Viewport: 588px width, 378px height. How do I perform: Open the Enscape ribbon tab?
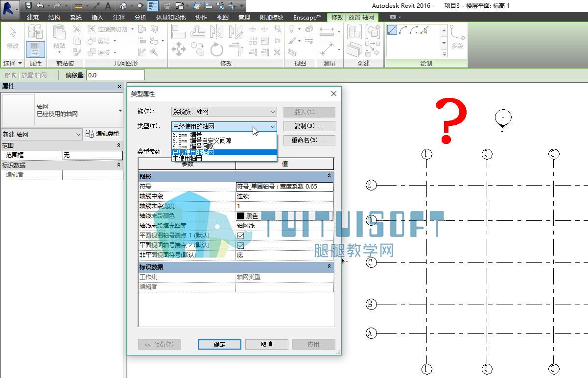(307, 18)
